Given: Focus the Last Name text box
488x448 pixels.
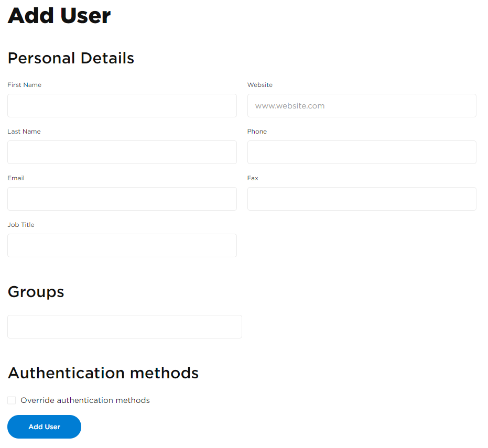Looking at the screenshot, I should 122,152.
